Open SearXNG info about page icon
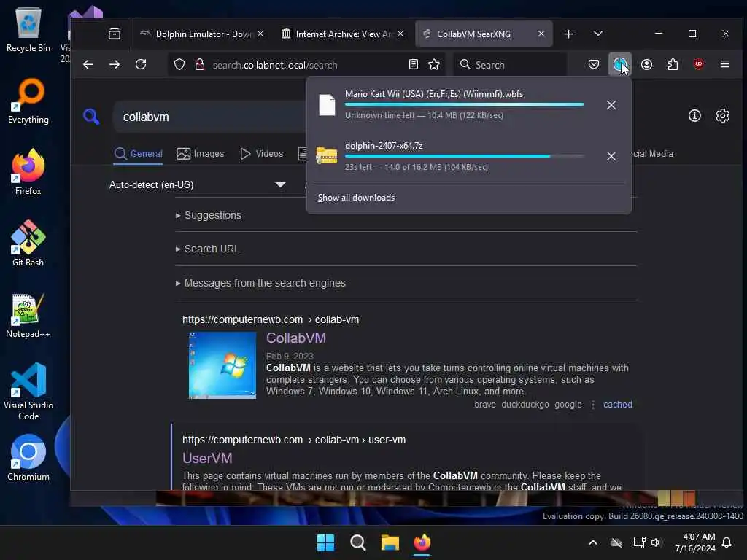 tap(694, 116)
